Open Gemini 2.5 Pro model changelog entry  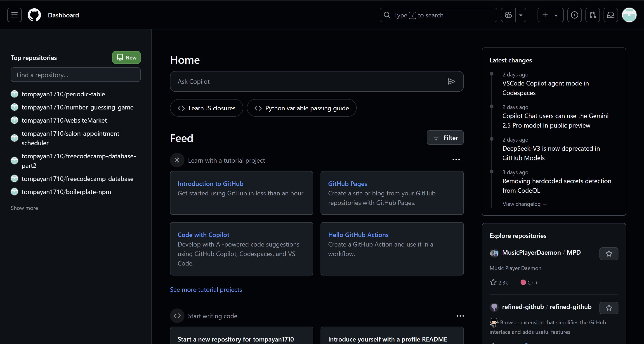tap(555, 121)
